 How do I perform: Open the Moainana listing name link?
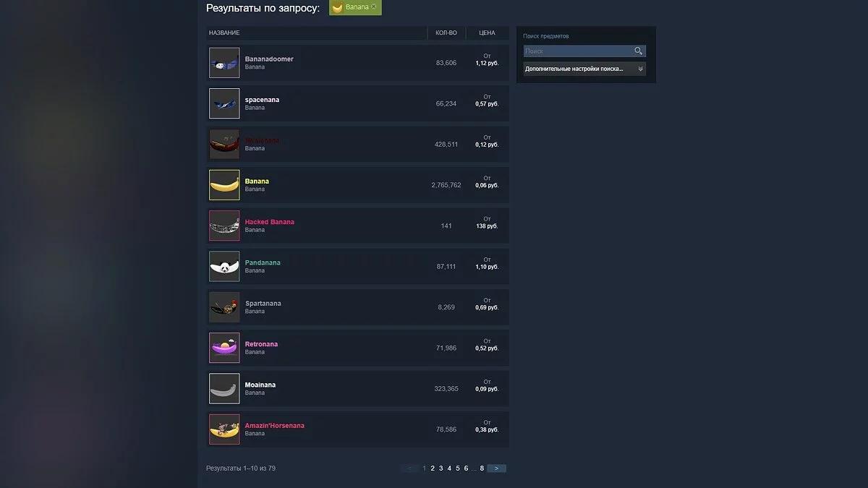(x=260, y=385)
